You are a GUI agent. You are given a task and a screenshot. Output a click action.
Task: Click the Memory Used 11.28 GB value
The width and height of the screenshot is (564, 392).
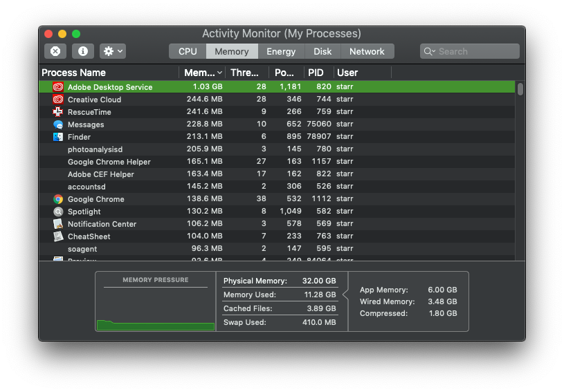320,295
